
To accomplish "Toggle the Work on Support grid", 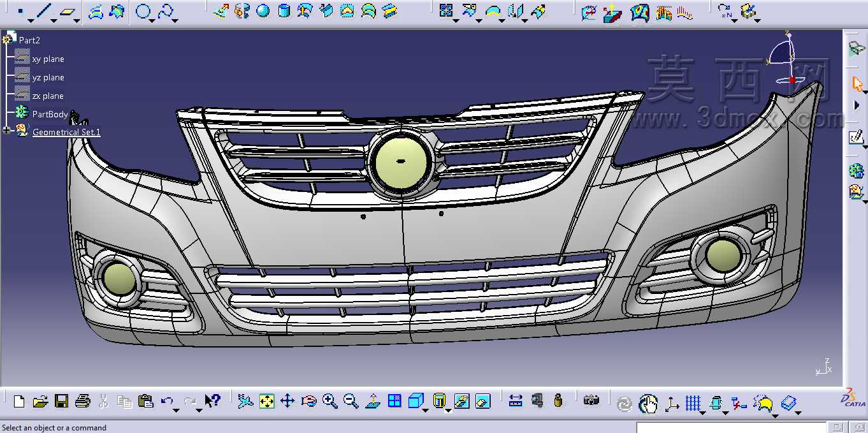I will click(x=693, y=403).
